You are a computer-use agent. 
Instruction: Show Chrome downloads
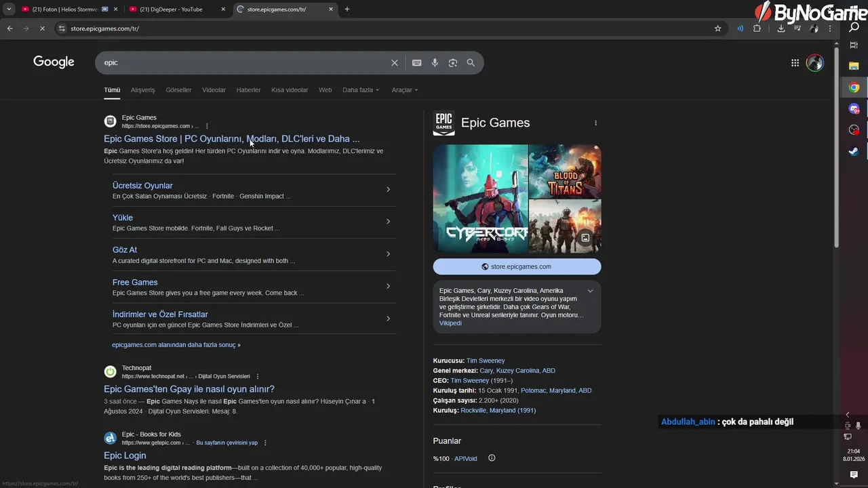781,28
